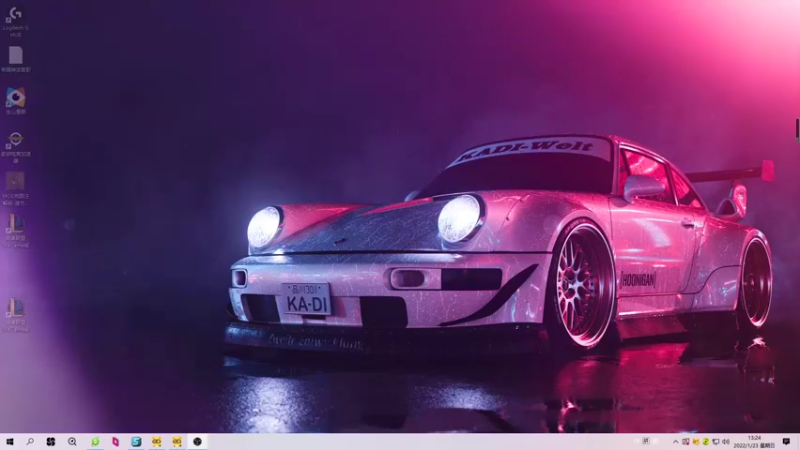
Task: Open the green 360 browser taskbar icon
Action: coord(95,441)
